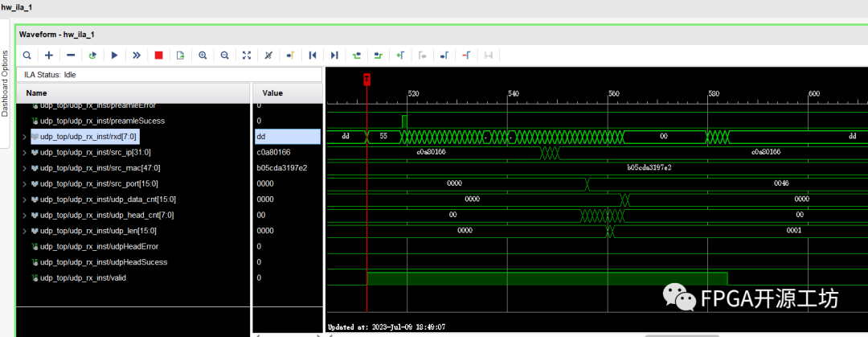Screen dimensions: 868x337
Task: Click the zoom fit icon
Action: pyautogui.click(x=247, y=55)
